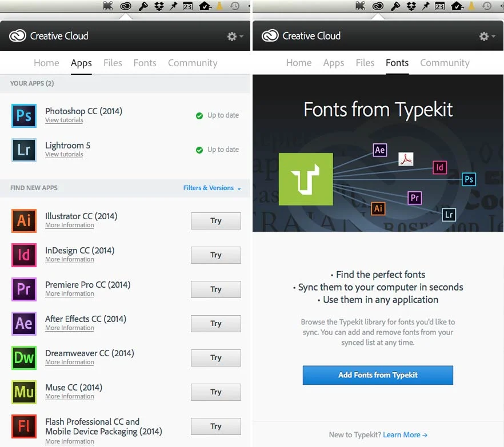This screenshot has width=504, height=447.
Task: Click the YOUR APPS (2) heading
Action: tap(32, 83)
